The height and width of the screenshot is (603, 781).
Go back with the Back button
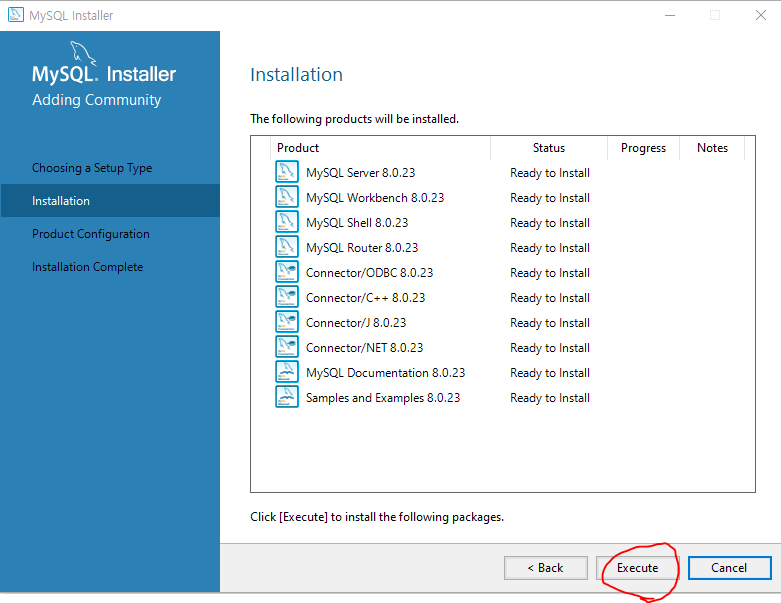click(x=546, y=568)
